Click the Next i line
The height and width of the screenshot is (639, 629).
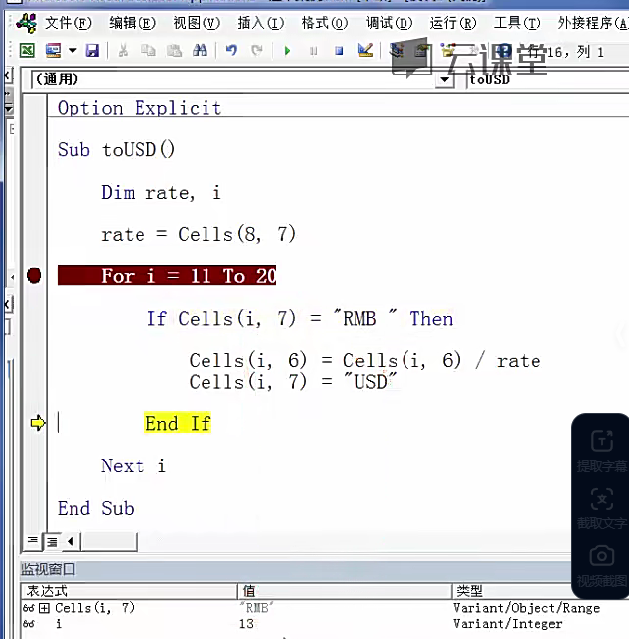[133, 465]
